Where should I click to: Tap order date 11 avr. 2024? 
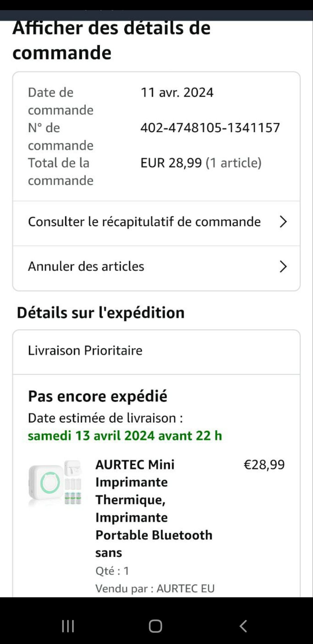(x=177, y=93)
